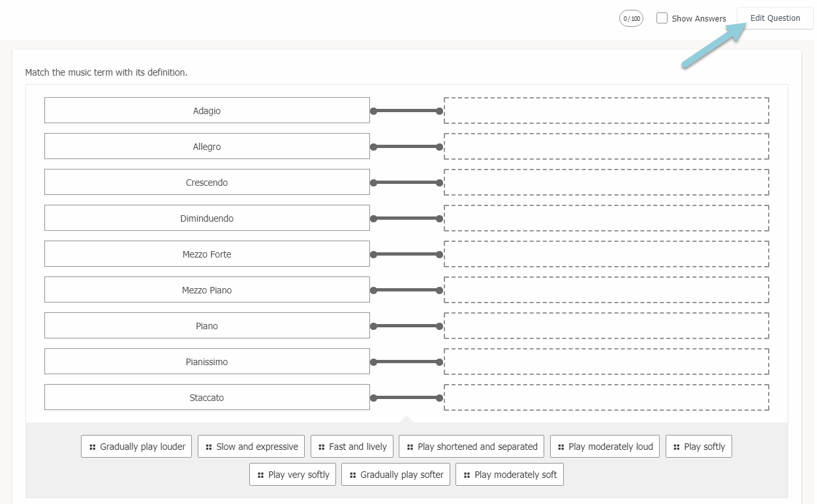Click the drag handle icon on Play moderately loud
The image size is (817, 504).
[561, 447]
